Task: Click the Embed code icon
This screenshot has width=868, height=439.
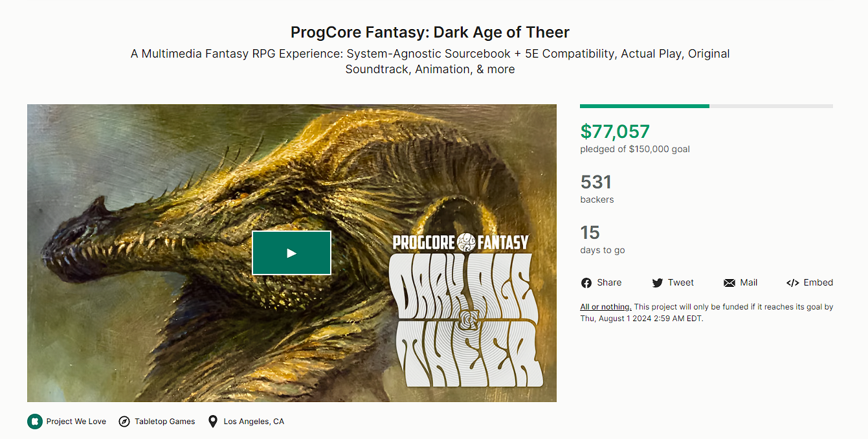Action: click(792, 283)
